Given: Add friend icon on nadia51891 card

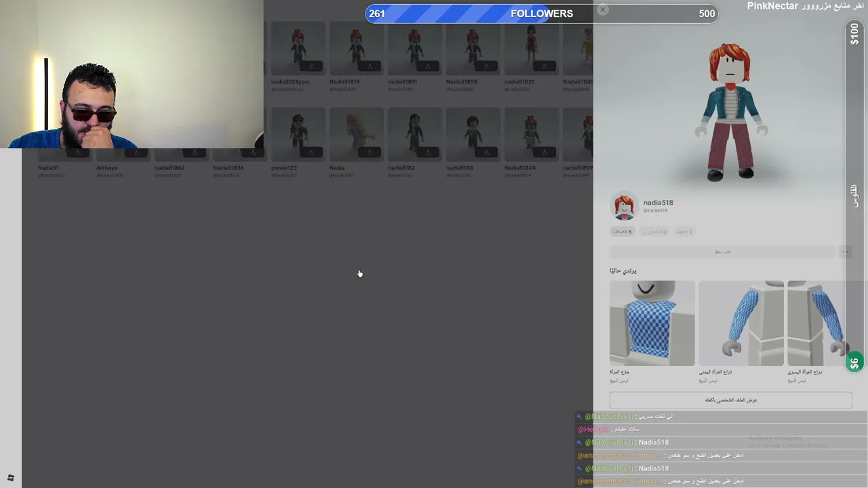Looking at the screenshot, I should 428,66.
